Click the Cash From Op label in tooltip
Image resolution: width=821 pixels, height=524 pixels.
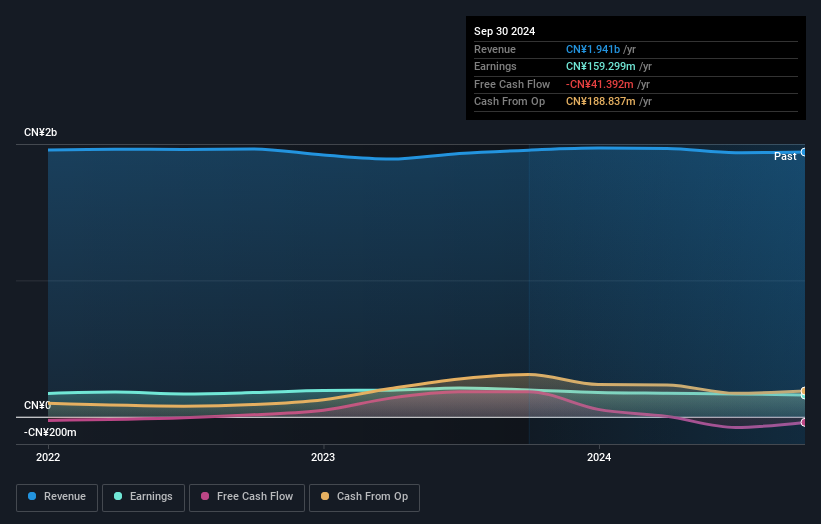(509, 102)
